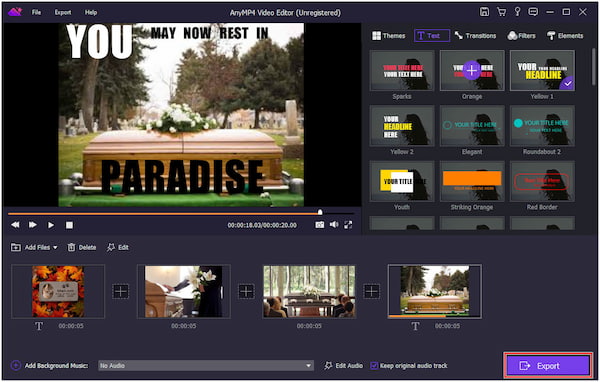Click the transition box between first and second clips
Image resolution: width=600 pixels, height=382 pixels.
point(121,291)
